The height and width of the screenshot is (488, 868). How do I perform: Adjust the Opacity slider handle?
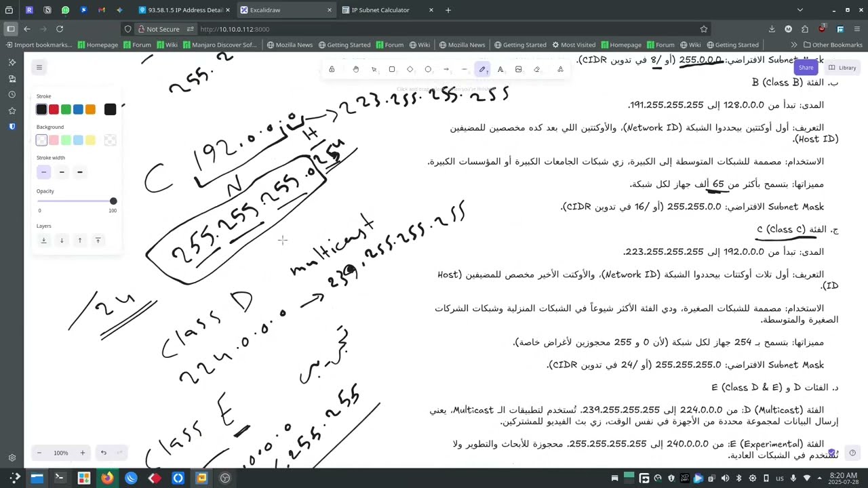(113, 201)
